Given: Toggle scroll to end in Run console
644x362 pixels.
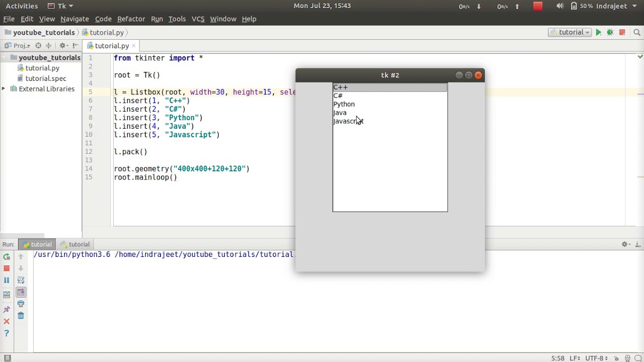Looking at the screenshot, I should pos(21,292).
